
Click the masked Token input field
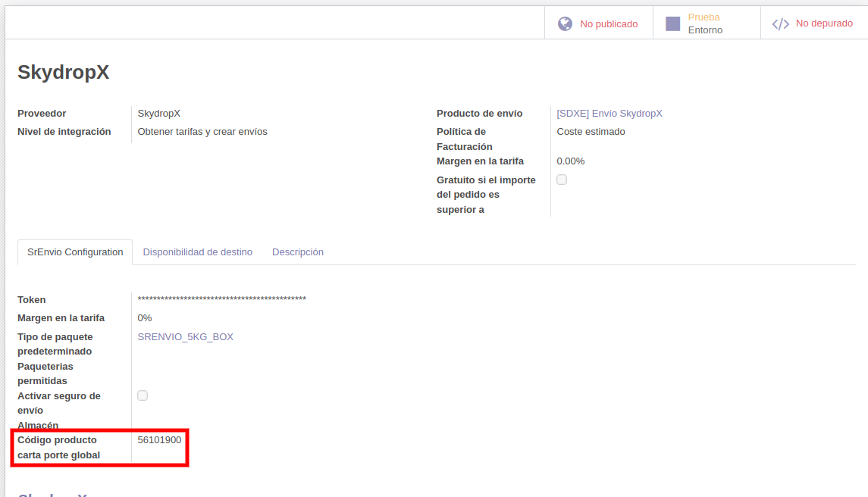tap(221, 299)
